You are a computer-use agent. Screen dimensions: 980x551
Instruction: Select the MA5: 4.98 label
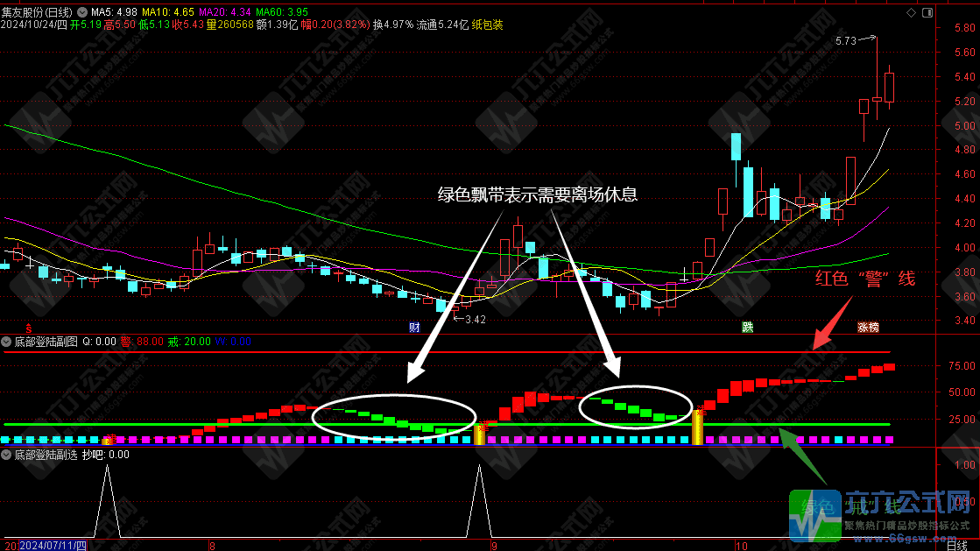115,12
